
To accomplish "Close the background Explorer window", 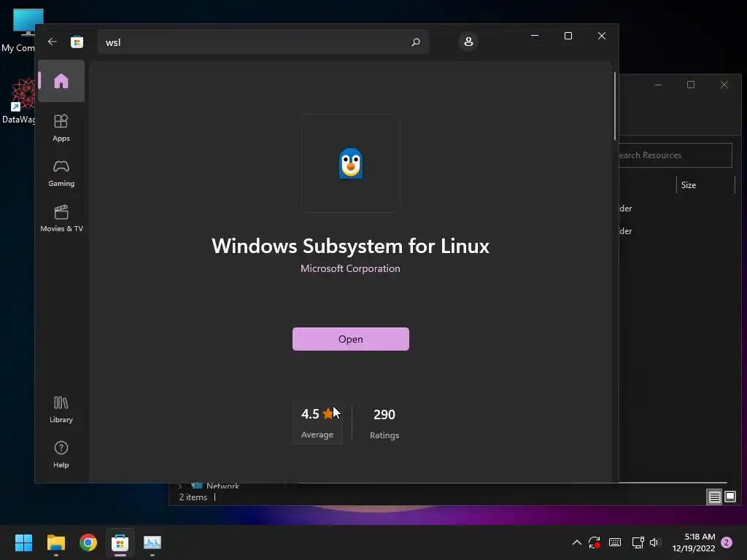I will click(x=724, y=85).
